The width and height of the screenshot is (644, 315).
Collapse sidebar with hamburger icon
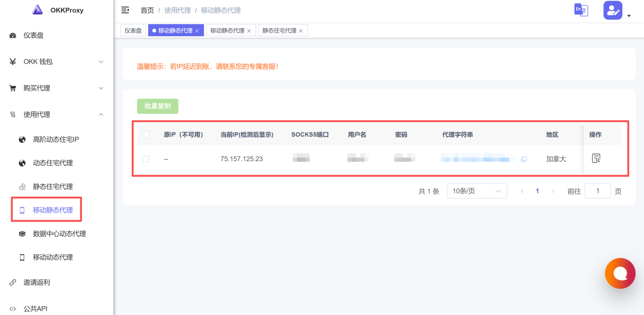tap(125, 10)
